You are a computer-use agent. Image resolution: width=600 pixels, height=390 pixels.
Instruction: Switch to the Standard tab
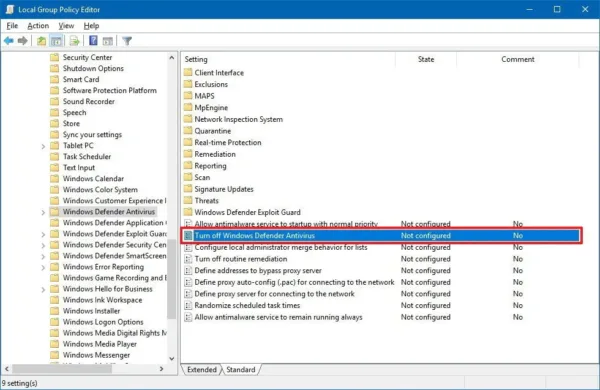(x=241, y=370)
